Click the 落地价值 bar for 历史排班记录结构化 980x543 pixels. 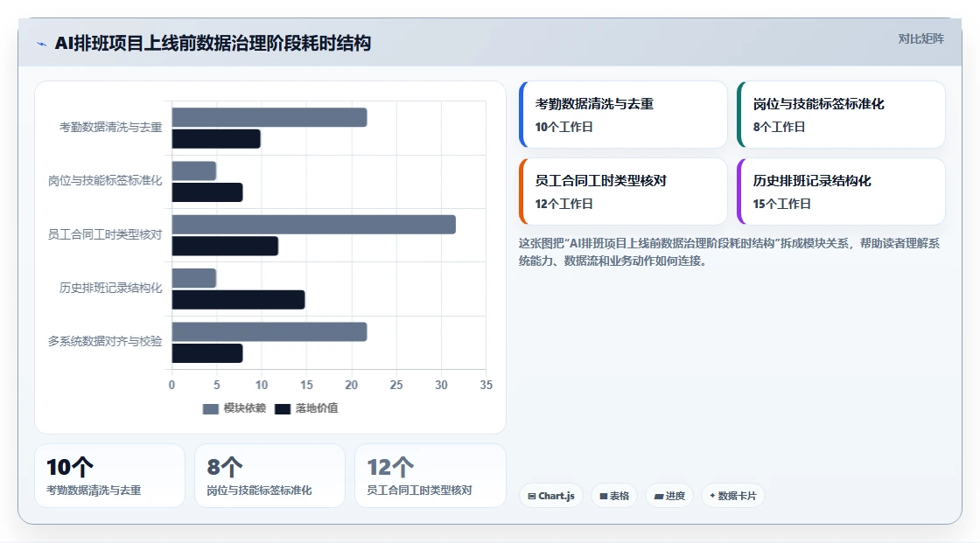tap(238, 299)
